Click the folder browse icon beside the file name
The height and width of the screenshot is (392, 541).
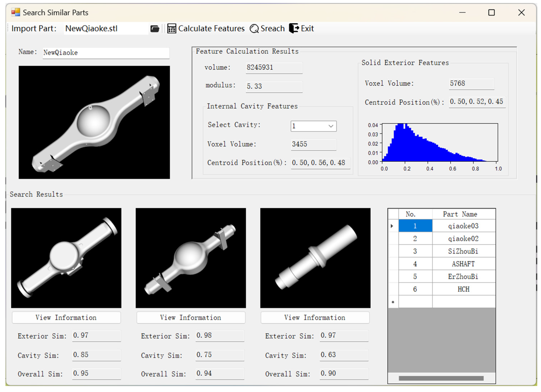tap(155, 29)
